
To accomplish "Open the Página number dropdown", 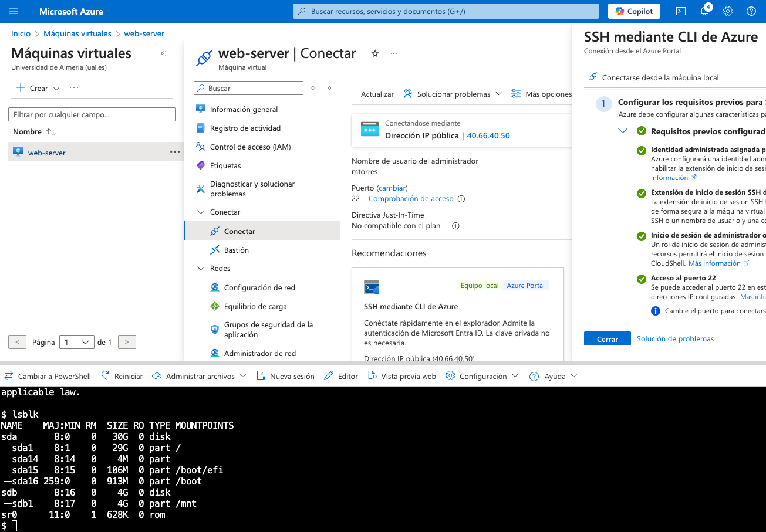I will point(77,342).
